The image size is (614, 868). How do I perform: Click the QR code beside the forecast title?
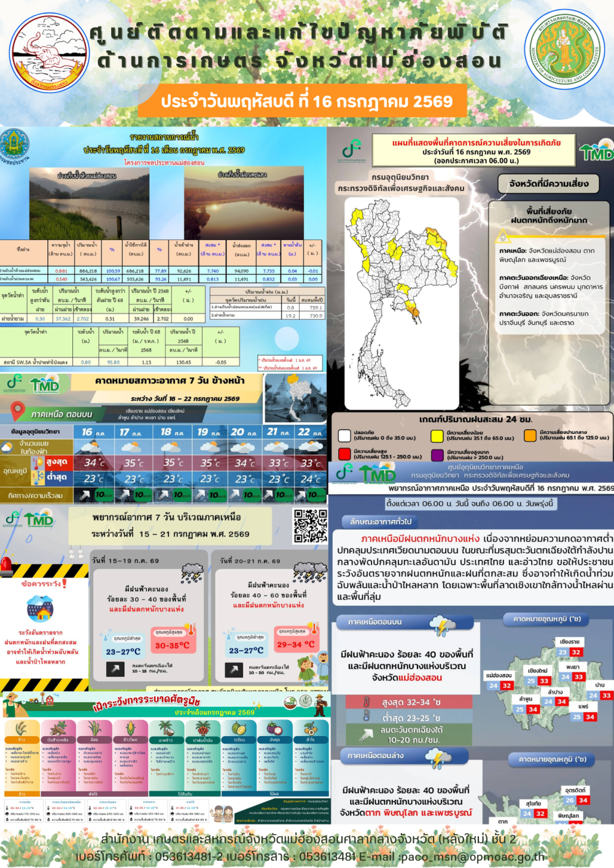pyautogui.click(x=310, y=525)
